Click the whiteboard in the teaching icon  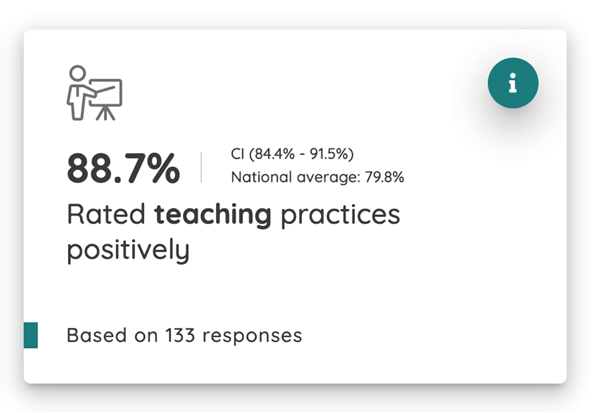coord(105,92)
